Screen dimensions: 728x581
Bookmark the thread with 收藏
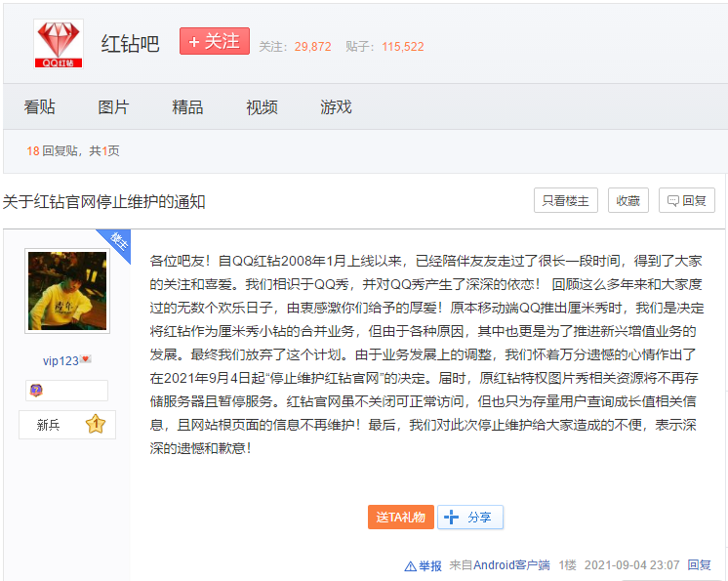point(627,200)
